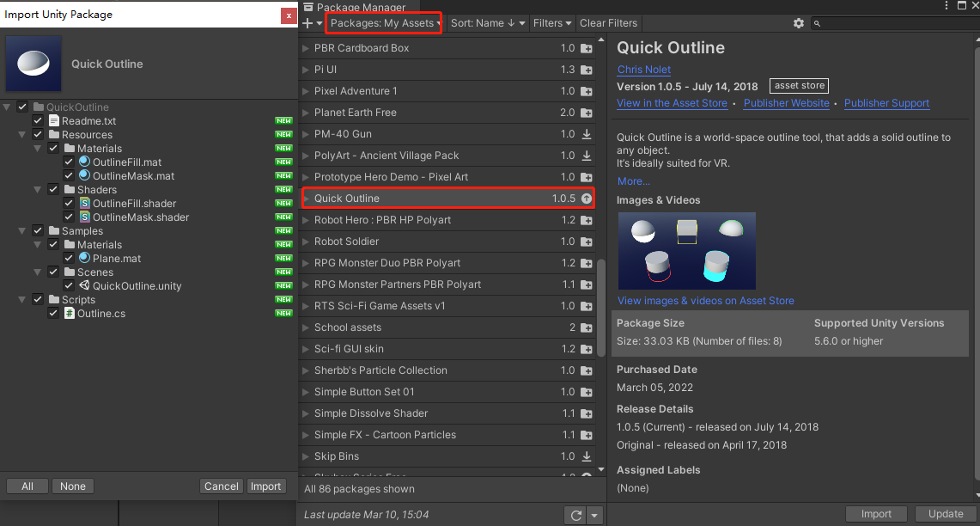980x526 pixels.
Task: Click import icon for Prototype Hero Demo - Pixel Art
Action: pyautogui.click(x=587, y=178)
